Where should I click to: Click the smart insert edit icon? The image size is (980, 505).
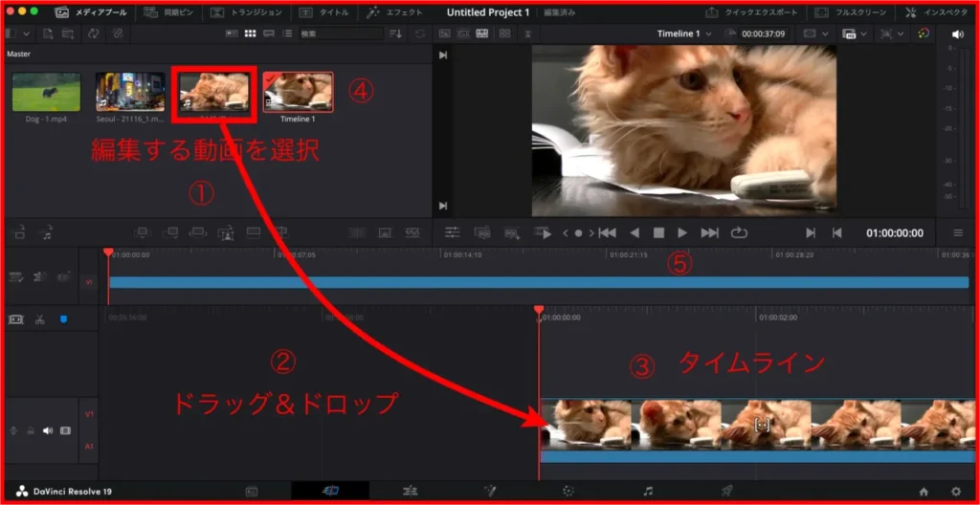(x=142, y=233)
